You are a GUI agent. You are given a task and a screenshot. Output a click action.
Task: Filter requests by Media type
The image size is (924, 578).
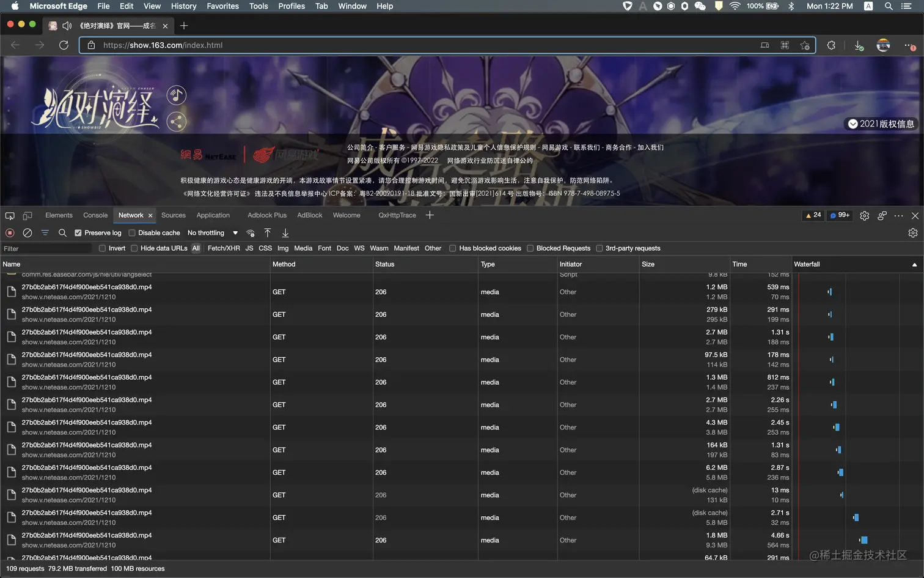[303, 248]
